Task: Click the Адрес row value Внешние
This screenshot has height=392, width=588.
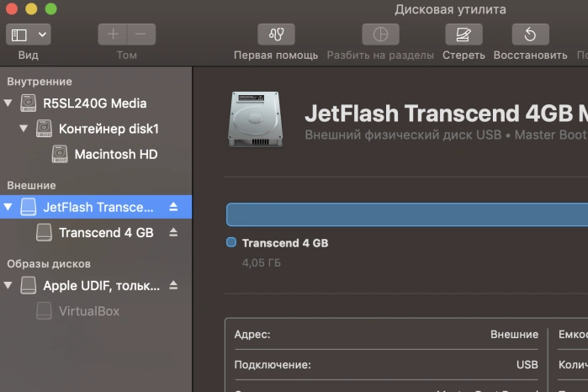Action: pyautogui.click(x=514, y=334)
